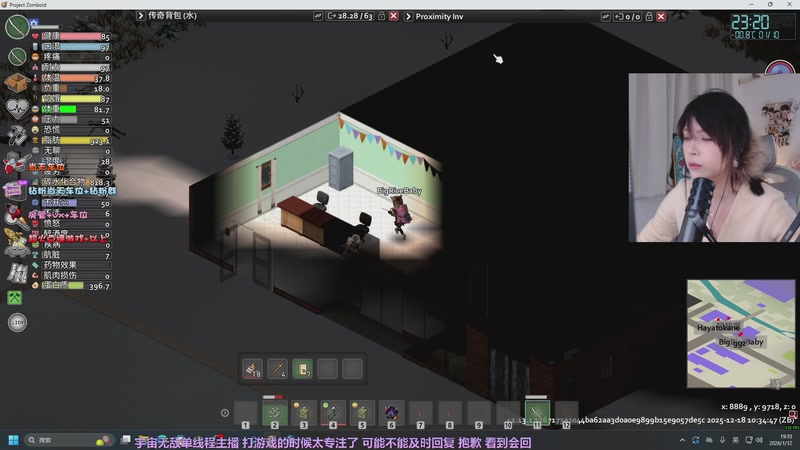The image size is (800, 450).
Task: Close the Proximity Inv panel
Action: [x=661, y=17]
